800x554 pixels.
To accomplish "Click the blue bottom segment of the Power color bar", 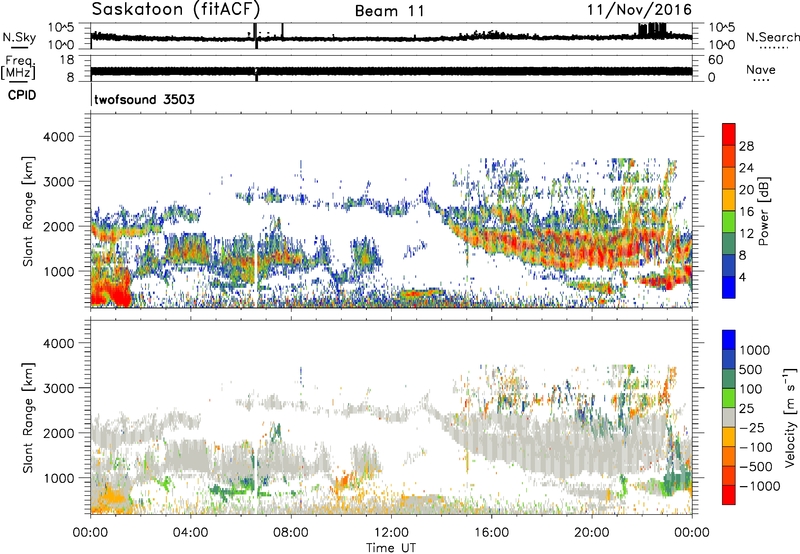I will click(x=729, y=288).
